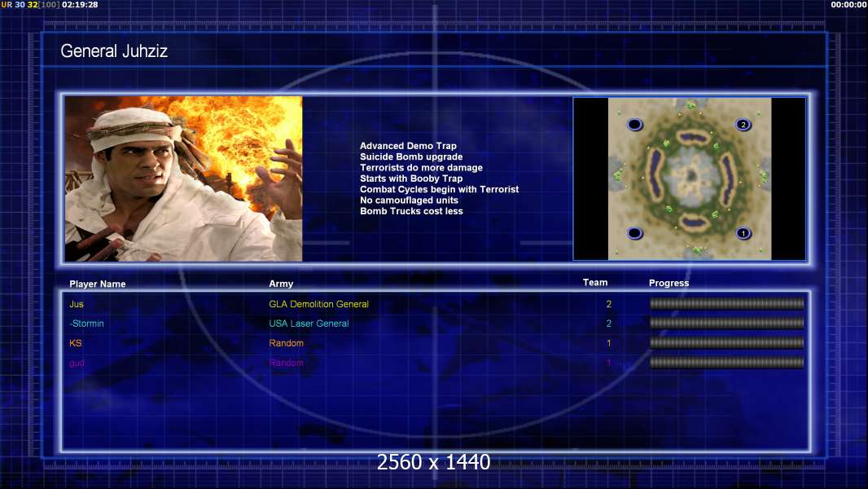Click gud's Random army entry
868x489 pixels.
(x=286, y=363)
